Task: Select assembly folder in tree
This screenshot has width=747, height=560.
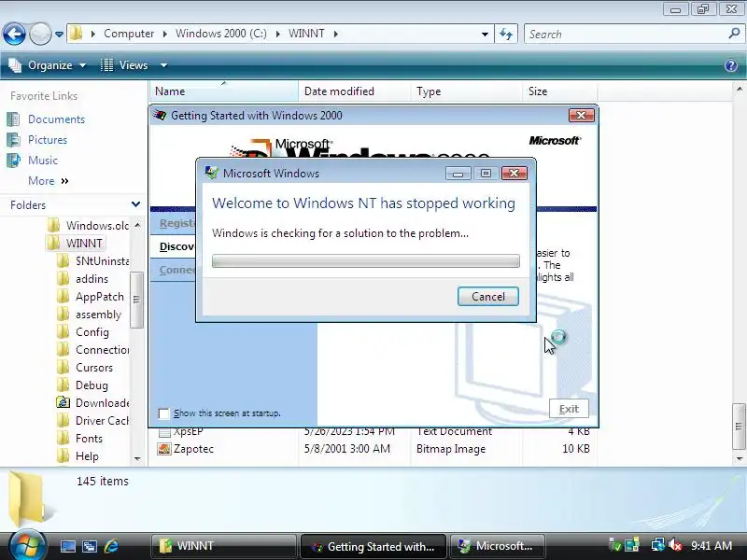Action: (x=90, y=315)
